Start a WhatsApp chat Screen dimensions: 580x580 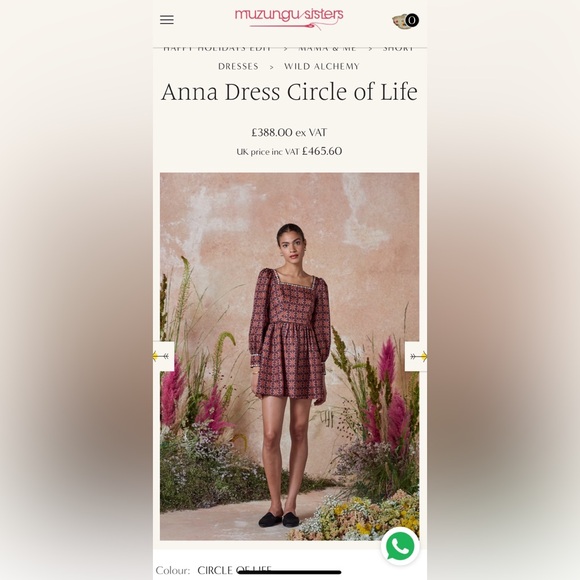click(x=400, y=546)
